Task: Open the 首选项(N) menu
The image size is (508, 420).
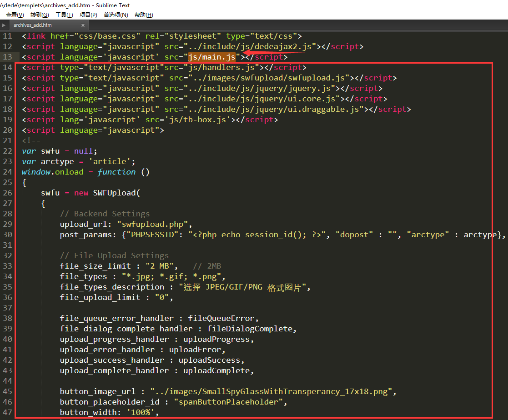Action: pos(116,15)
